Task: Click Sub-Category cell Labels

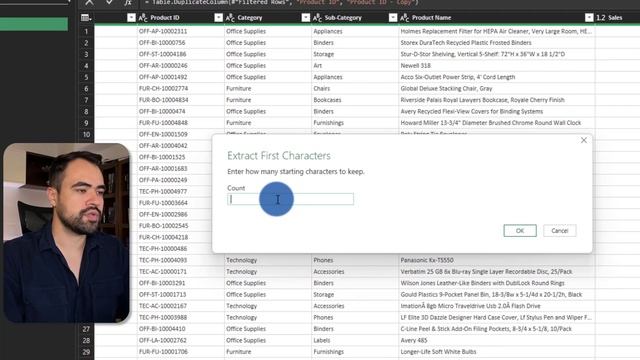Action: pyautogui.click(x=322, y=340)
